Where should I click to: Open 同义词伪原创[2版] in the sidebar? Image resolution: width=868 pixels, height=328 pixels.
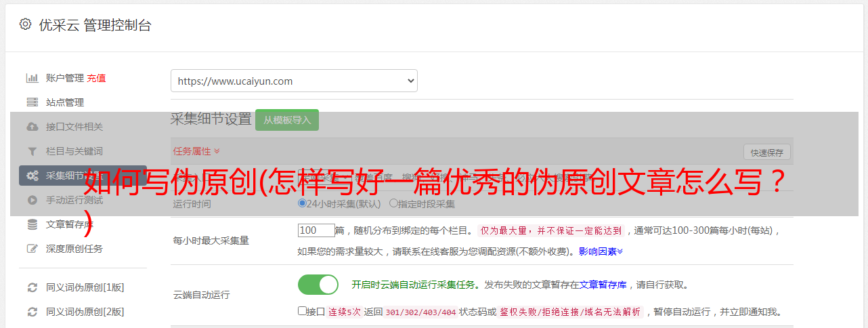click(85, 312)
